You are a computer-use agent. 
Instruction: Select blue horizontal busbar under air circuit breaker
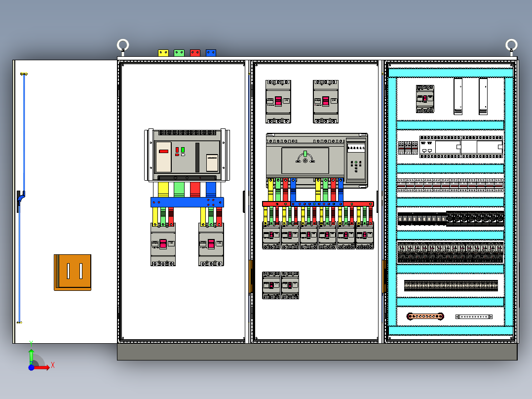(x=188, y=202)
